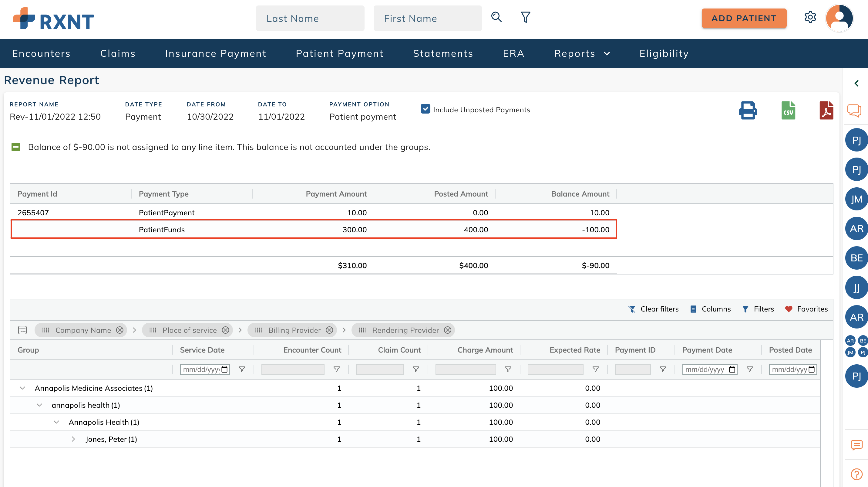Click the patient search magnifier icon
868x487 pixels.
click(x=496, y=17)
